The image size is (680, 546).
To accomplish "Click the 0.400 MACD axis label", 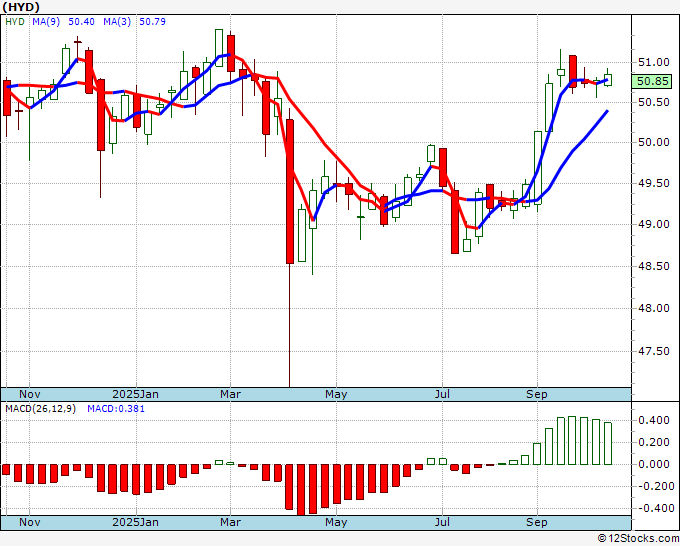I will [x=654, y=420].
